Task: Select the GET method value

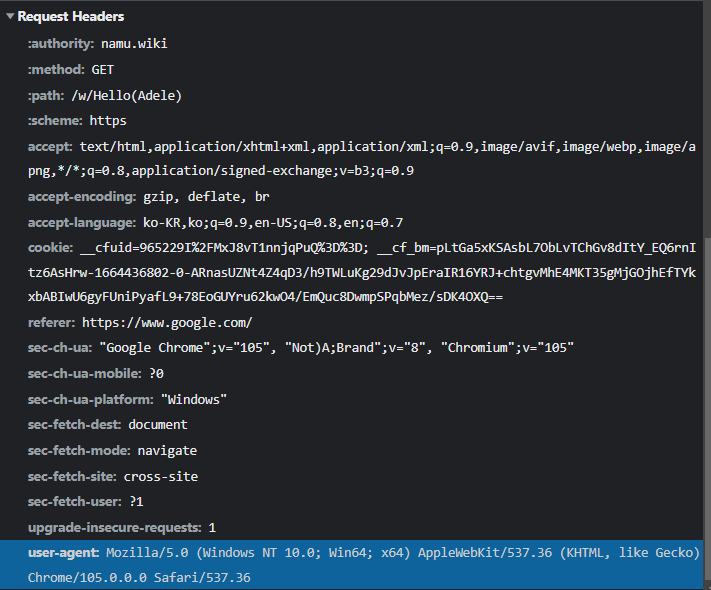Action: [x=103, y=69]
